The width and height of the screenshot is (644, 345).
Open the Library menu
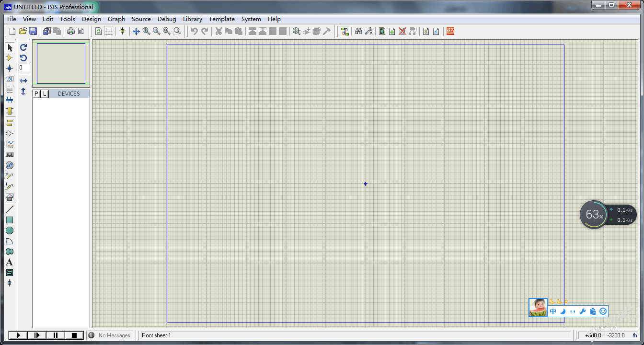[x=193, y=19]
